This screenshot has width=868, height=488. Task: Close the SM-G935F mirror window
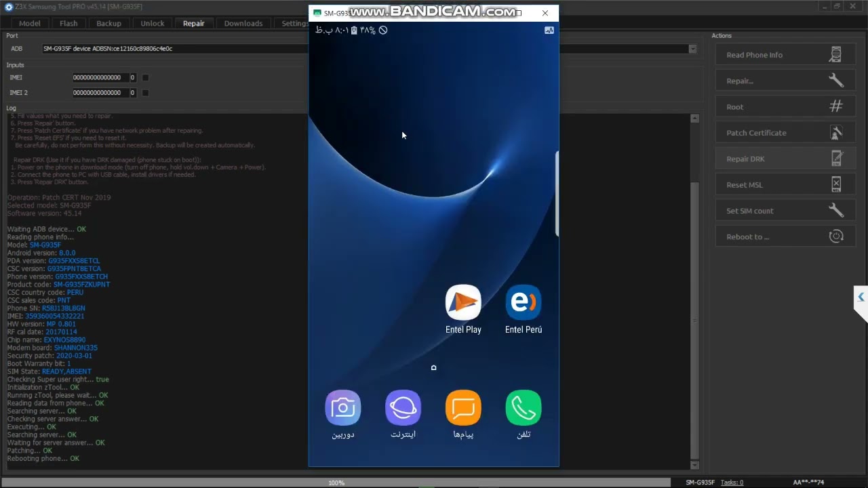tap(545, 13)
